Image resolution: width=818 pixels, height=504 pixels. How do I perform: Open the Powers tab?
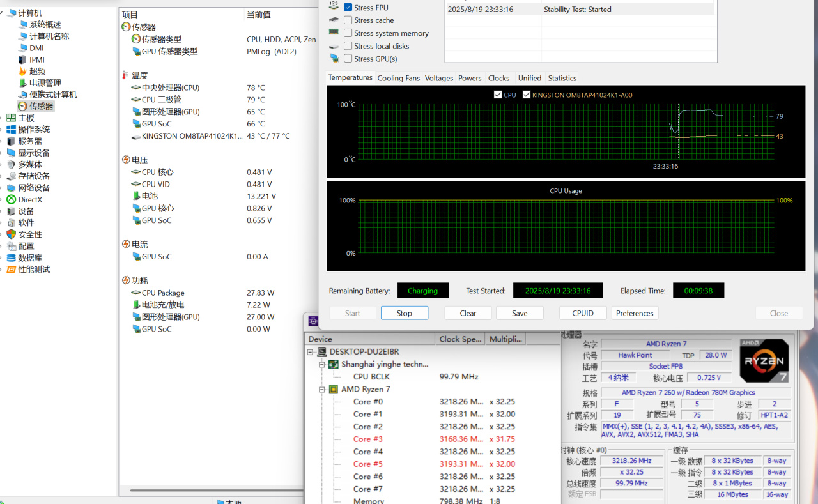click(470, 78)
